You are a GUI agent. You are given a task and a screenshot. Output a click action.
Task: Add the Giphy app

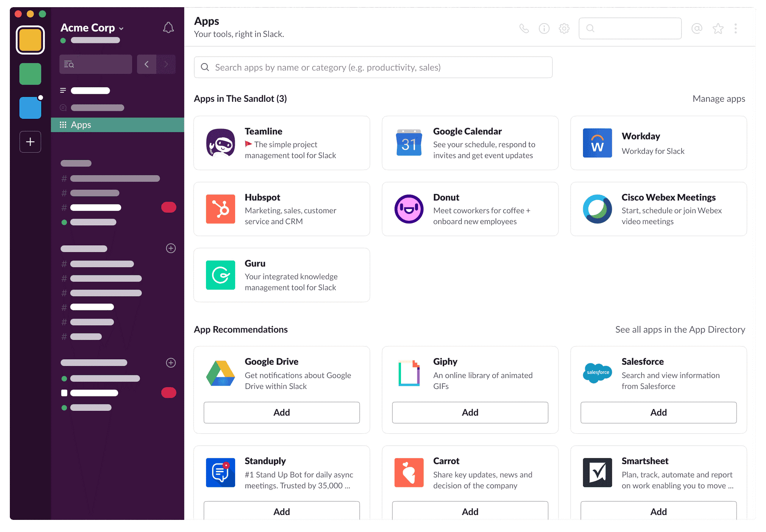470,412
